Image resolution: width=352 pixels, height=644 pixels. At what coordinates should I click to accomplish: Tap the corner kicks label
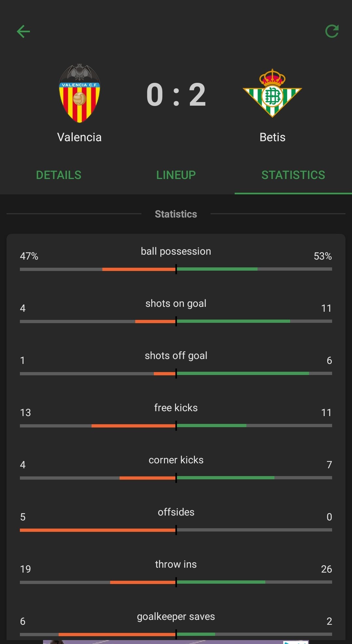(176, 460)
